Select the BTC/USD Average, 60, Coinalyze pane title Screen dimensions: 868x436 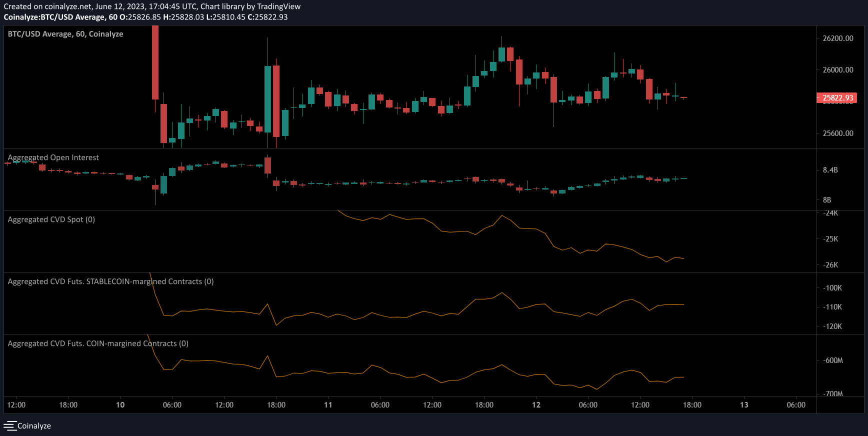click(x=65, y=34)
